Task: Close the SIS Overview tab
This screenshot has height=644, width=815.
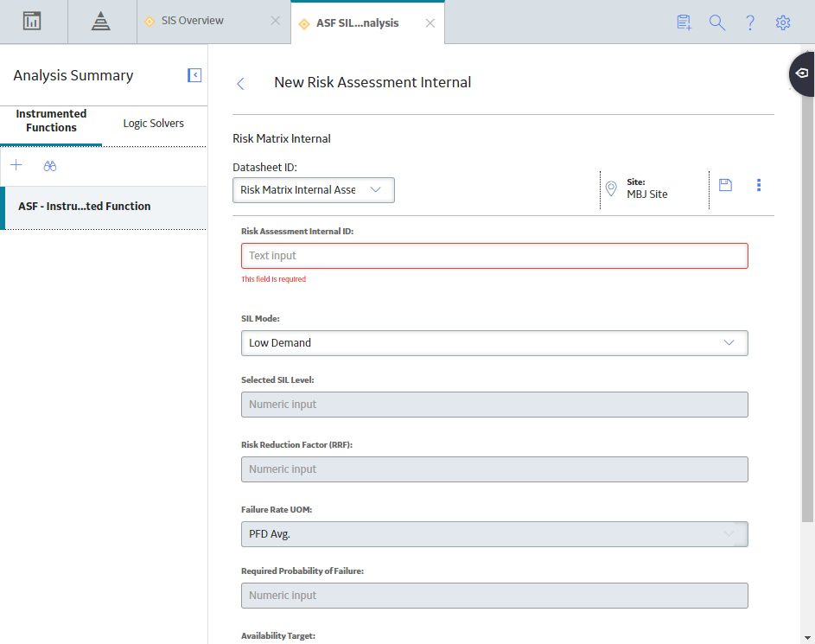Action: [x=276, y=21]
